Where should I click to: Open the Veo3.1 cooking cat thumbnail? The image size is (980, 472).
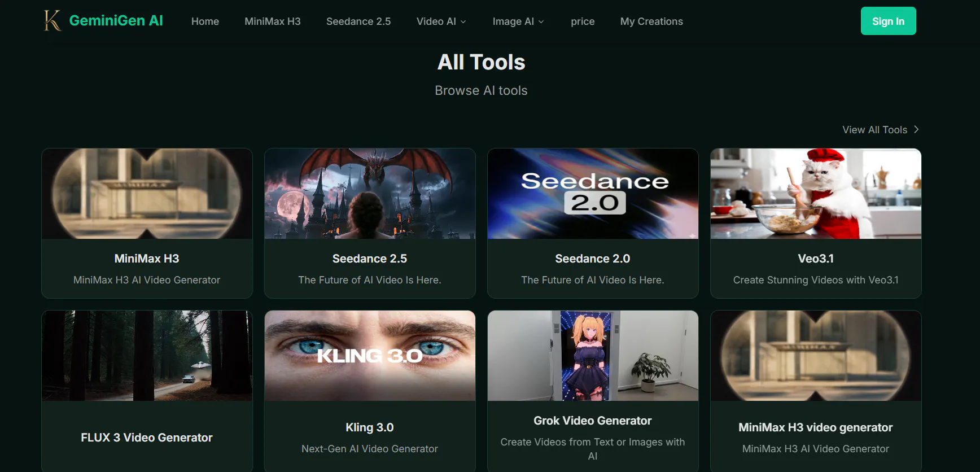pos(816,194)
